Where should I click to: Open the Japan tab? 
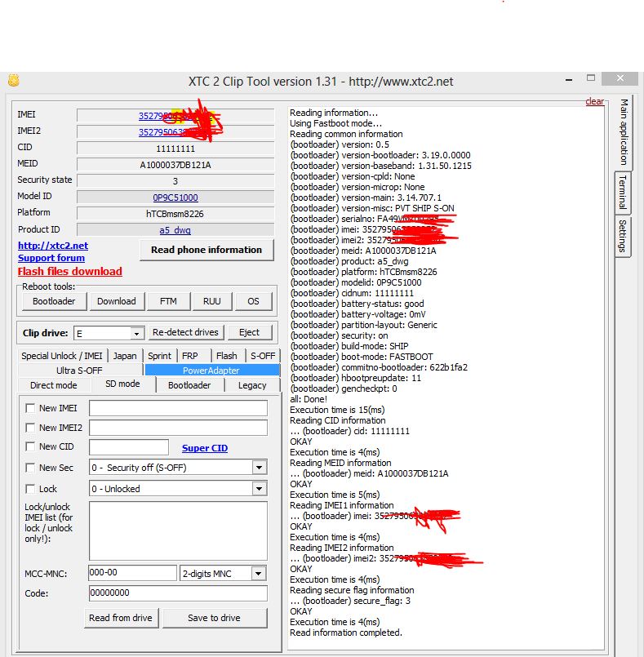[x=125, y=356]
